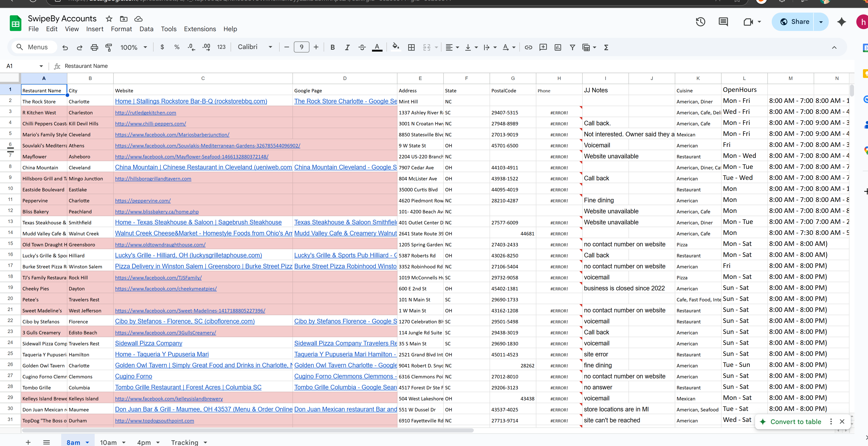This screenshot has height=446, width=868.
Task: Move document using folder icon
Action: (x=124, y=19)
